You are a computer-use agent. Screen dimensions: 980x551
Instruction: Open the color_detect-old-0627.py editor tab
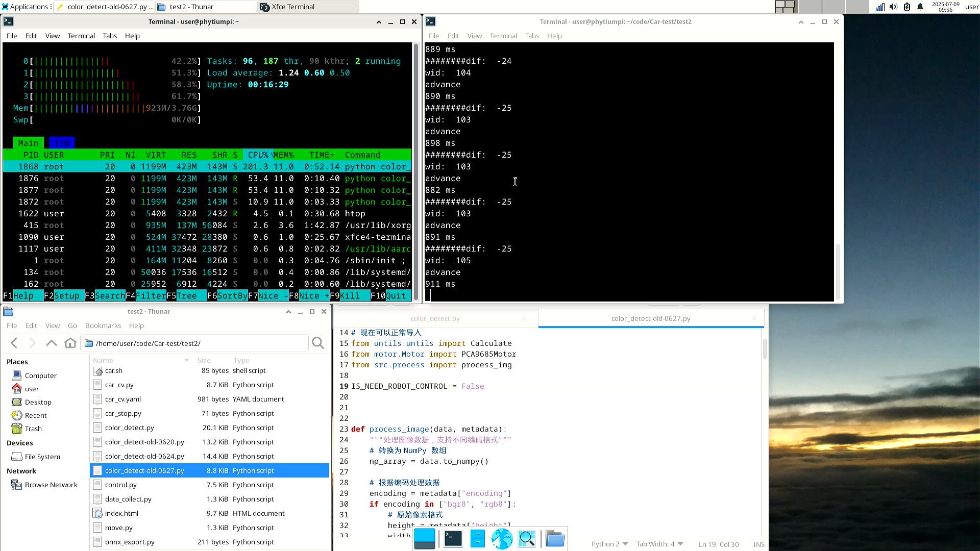tap(651, 318)
